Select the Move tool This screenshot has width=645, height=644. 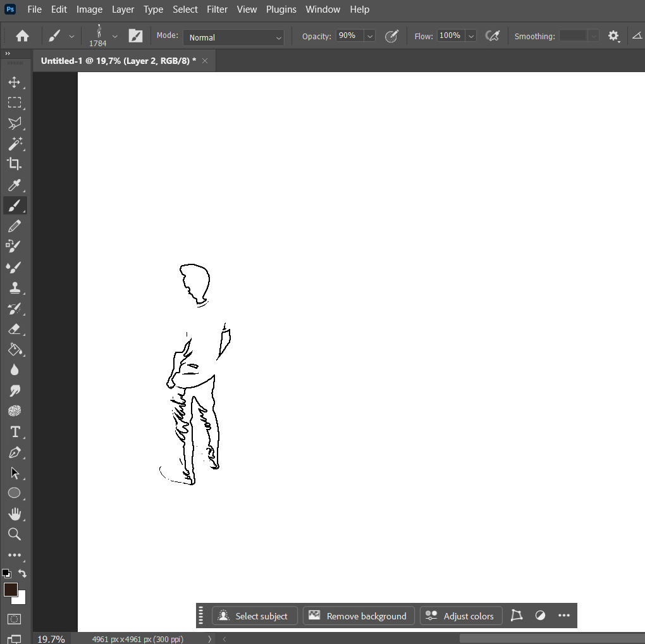tap(15, 82)
